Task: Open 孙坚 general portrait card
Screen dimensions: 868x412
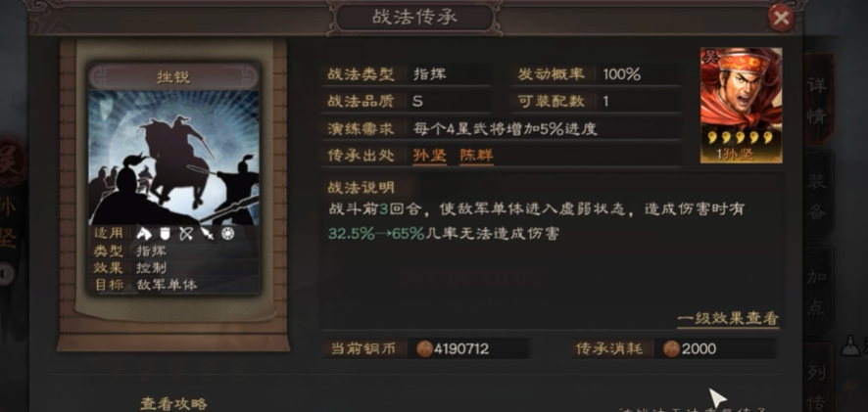Action: coord(742,105)
